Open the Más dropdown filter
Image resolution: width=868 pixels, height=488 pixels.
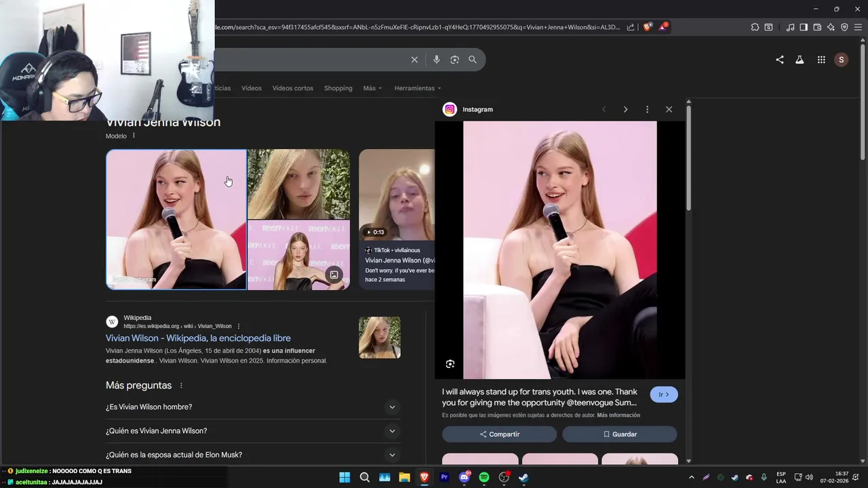tap(372, 88)
